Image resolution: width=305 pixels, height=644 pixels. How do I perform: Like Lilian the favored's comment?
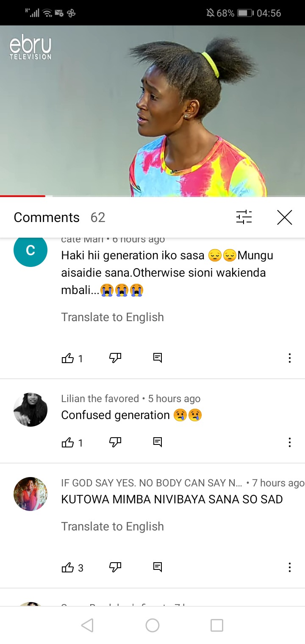pos(68,443)
